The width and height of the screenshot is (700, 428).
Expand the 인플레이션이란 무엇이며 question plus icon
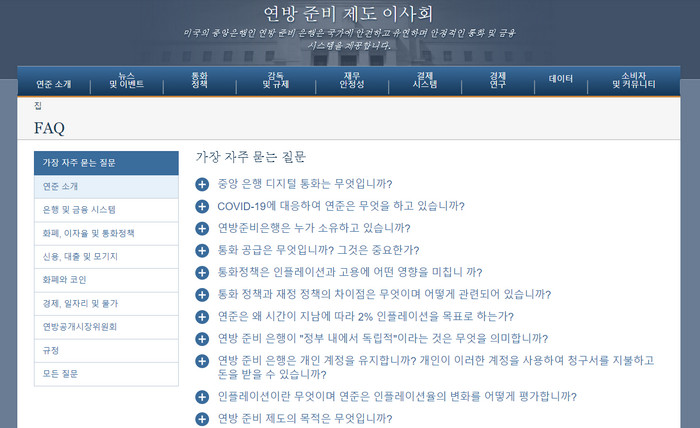(202, 397)
